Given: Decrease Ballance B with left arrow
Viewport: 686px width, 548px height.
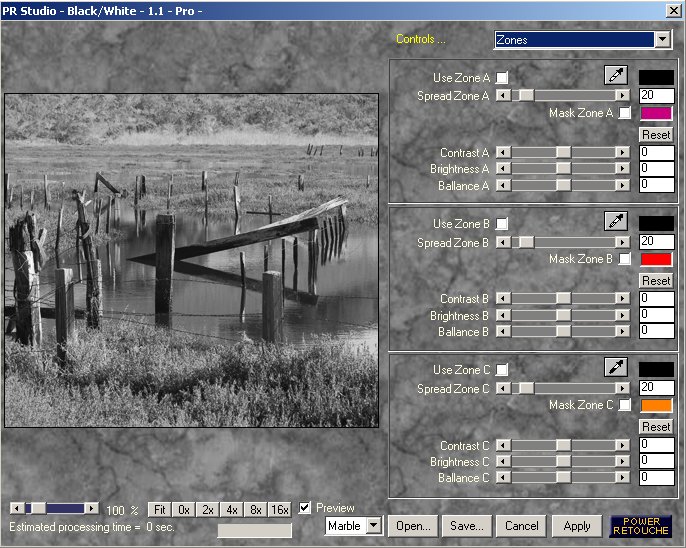Looking at the screenshot, I should (504, 332).
